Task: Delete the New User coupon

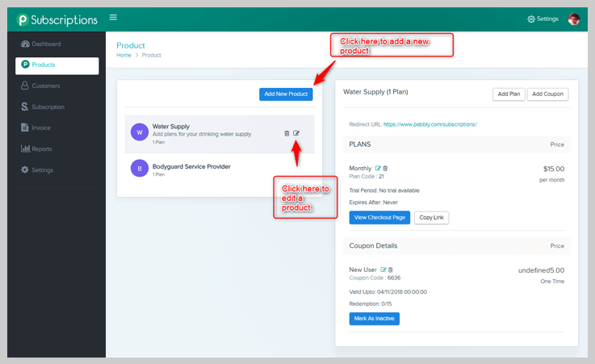Action: [x=391, y=270]
